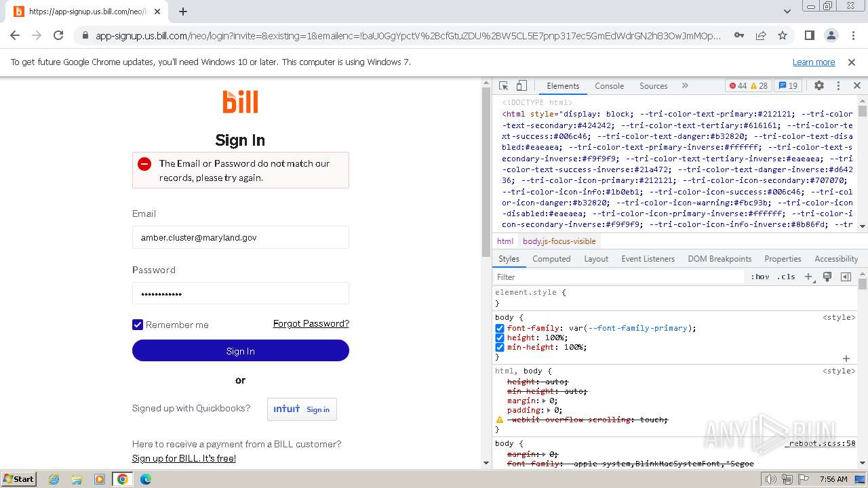868x488 pixels.
Task: Click the browser back arrow
Action: pos(15,35)
